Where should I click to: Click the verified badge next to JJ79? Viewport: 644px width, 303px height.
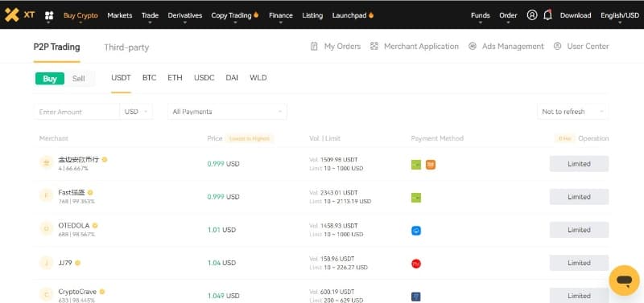point(77,263)
